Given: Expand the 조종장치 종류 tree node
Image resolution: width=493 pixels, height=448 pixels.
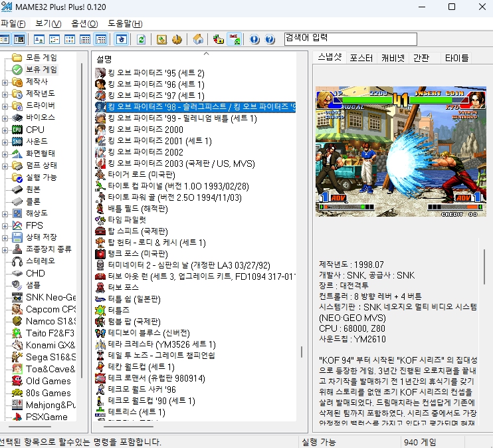Looking at the screenshot, I should coord(5,250).
